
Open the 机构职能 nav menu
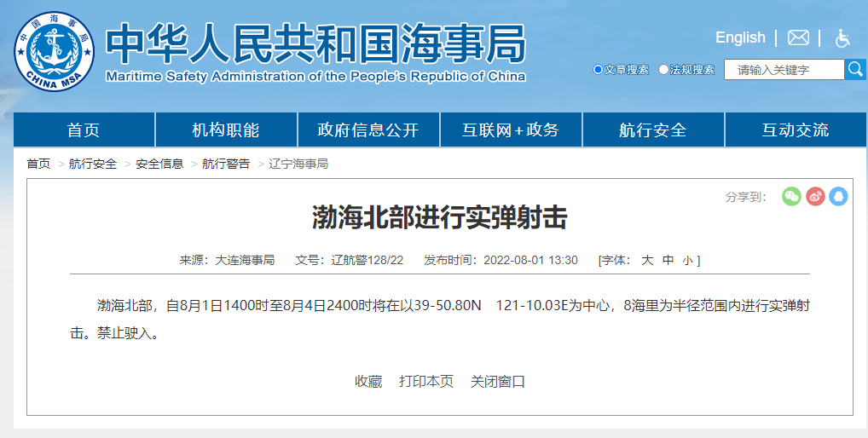(x=226, y=130)
